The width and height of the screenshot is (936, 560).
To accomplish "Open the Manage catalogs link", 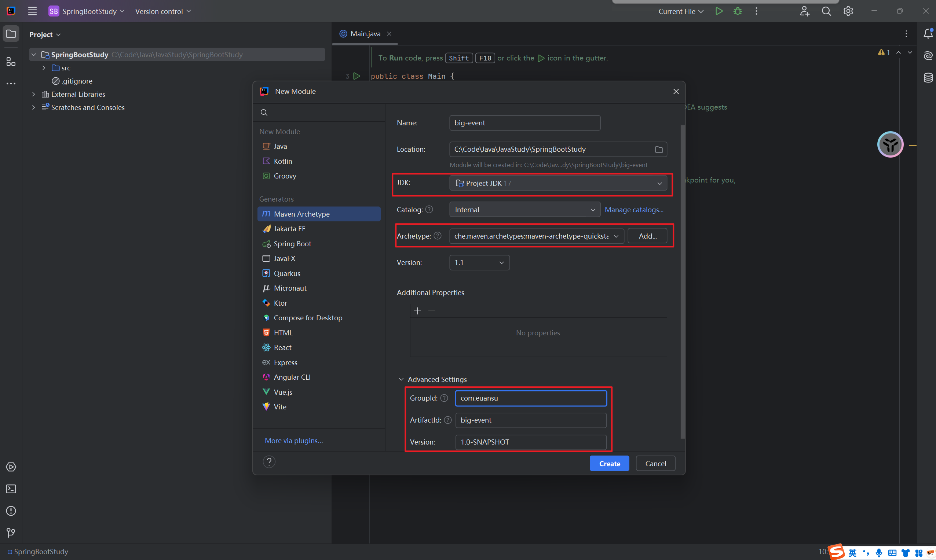I will click(x=633, y=209).
